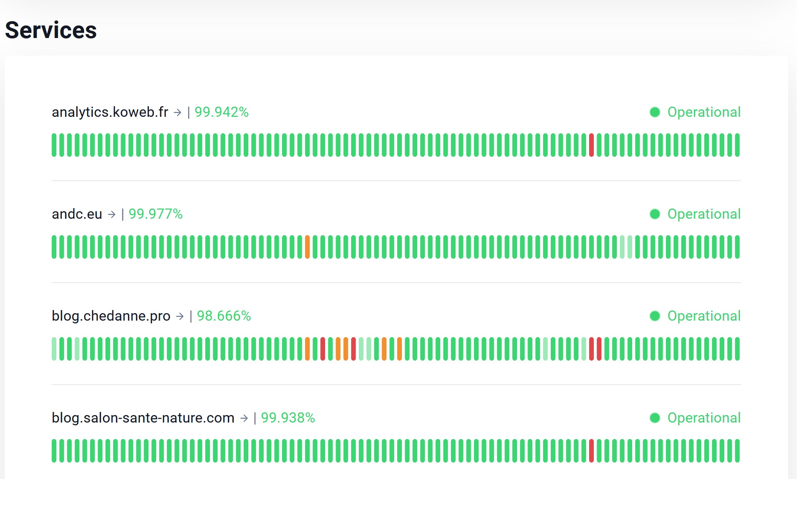Click the green status dot for blog.chedanne.pro
The image size is (812, 508).
pyautogui.click(x=655, y=316)
